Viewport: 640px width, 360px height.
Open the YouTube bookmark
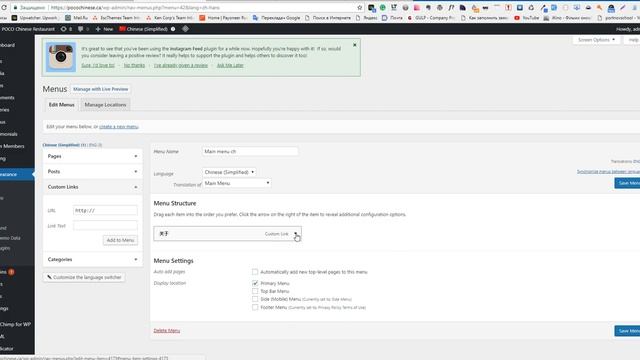coord(527,18)
